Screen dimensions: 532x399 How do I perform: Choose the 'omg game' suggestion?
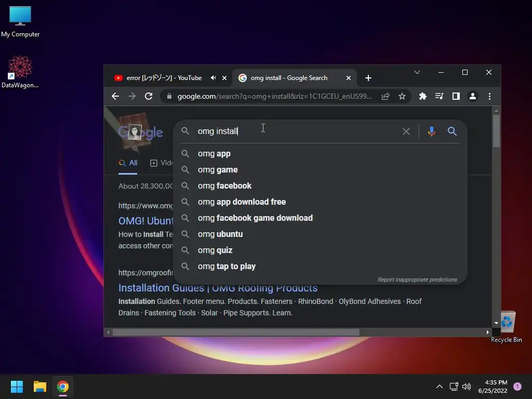coord(320,170)
